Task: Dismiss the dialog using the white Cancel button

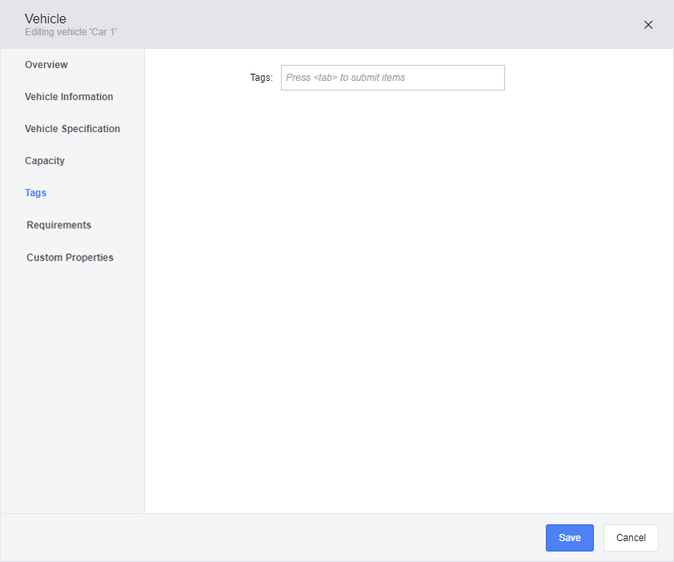Action: [x=631, y=537]
